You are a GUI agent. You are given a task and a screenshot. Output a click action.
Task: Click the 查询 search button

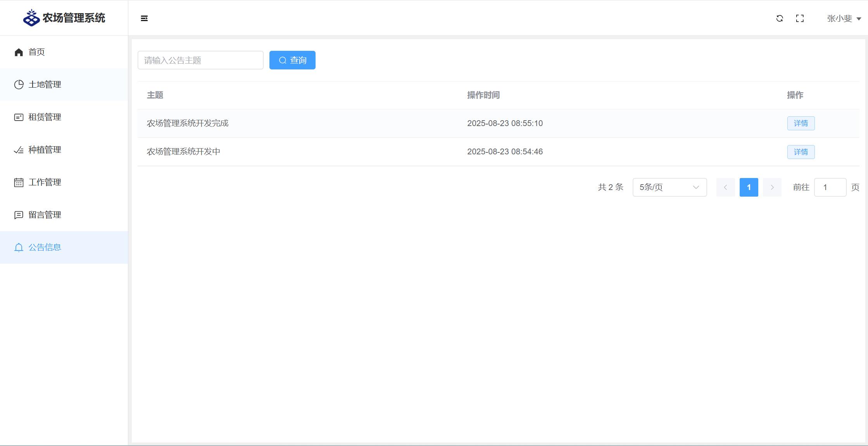click(292, 60)
